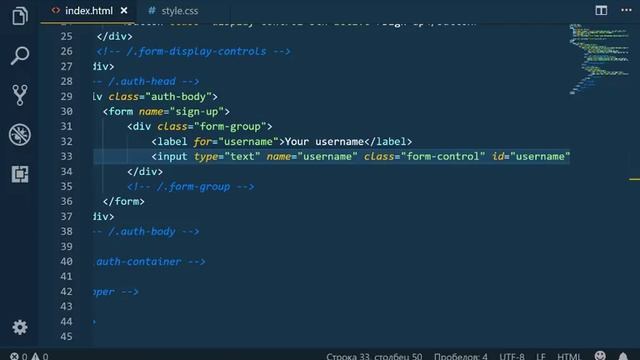This screenshot has width=640, height=360.
Task: Switch to the style.css tab
Action: tap(180, 11)
